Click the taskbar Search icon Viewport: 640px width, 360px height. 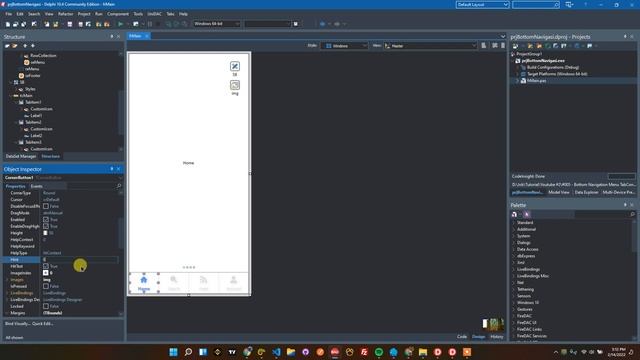click(188, 352)
